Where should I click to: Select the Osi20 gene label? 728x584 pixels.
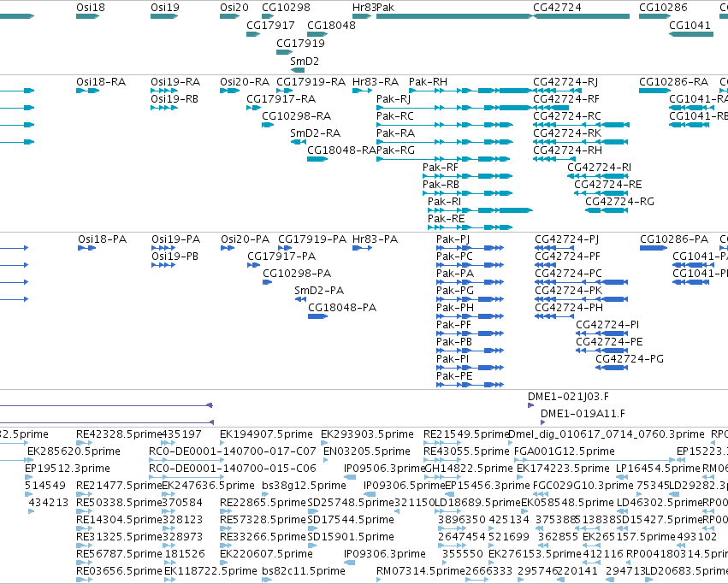[234, 8]
